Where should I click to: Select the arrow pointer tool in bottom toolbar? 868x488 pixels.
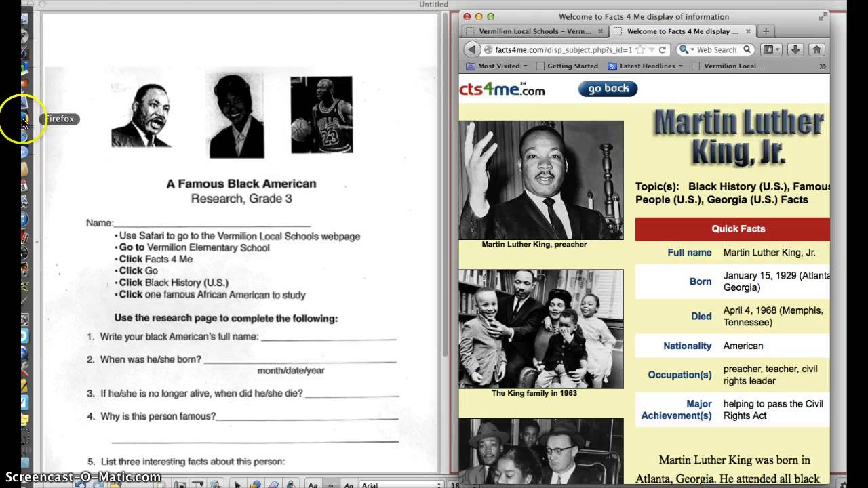(x=238, y=485)
